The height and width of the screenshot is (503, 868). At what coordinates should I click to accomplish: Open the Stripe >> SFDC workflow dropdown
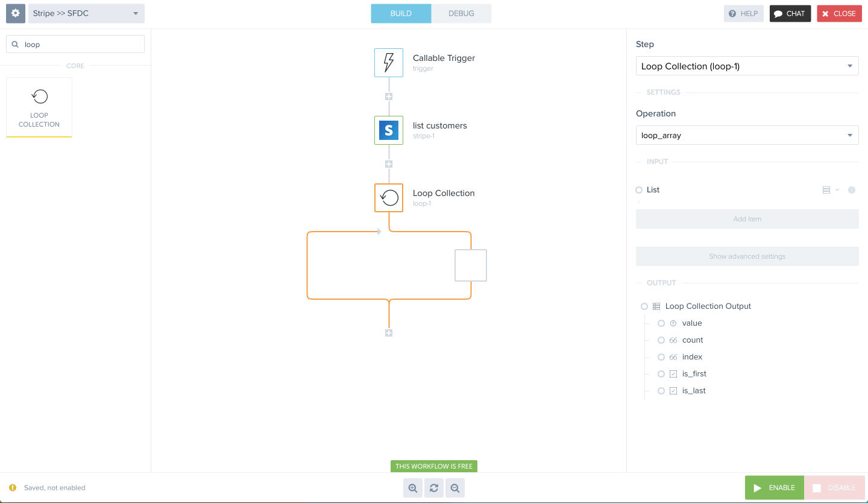[x=86, y=13]
